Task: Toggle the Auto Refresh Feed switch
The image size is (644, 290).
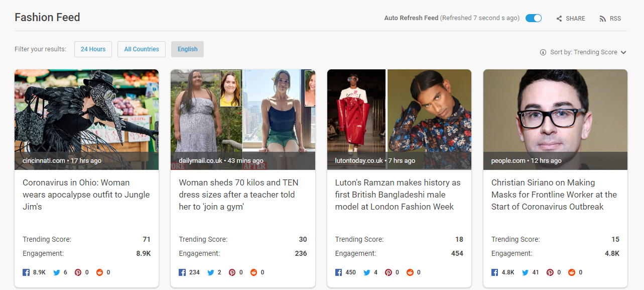Action: click(x=534, y=18)
